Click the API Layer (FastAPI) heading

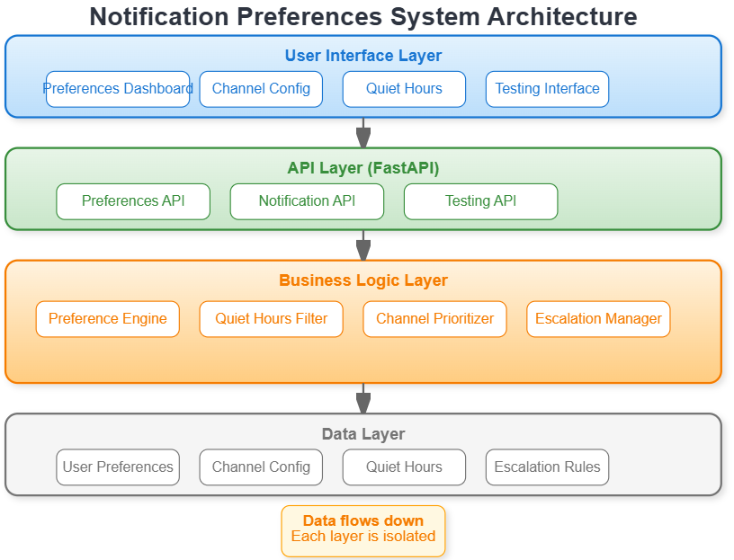pos(363,168)
